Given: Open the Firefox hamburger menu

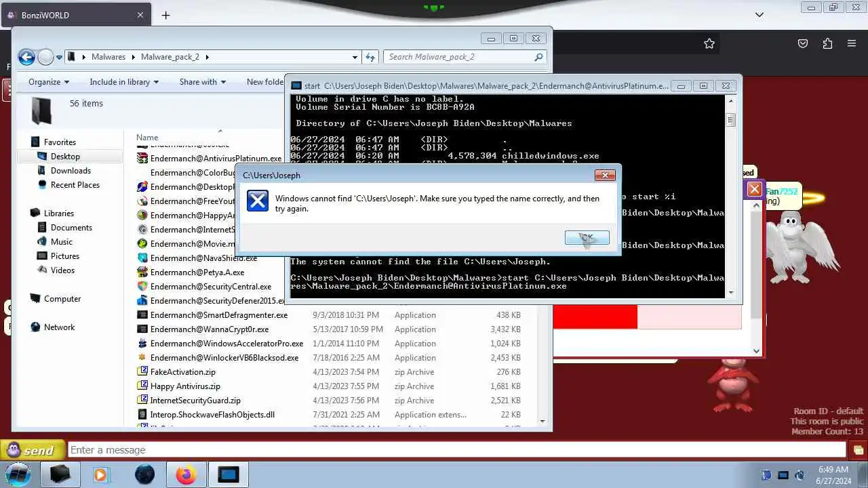Looking at the screenshot, I should (x=852, y=43).
